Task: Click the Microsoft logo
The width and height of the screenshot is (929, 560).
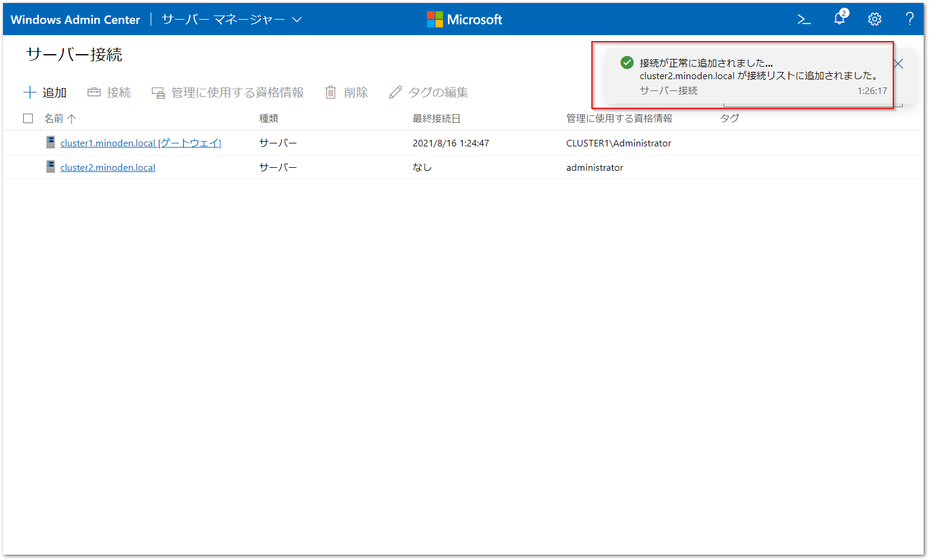Action: (464, 20)
